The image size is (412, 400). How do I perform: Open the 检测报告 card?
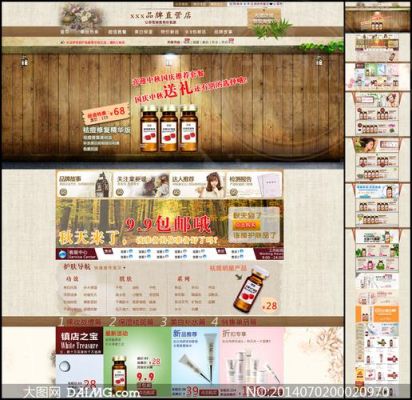pyautogui.click(x=254, y=184)
